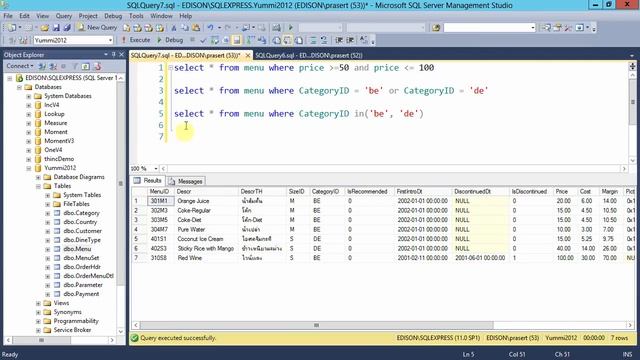640x360 pixels.
Task: Click the results grid horizontal scrollbar thumb
Action: point(316,325)
